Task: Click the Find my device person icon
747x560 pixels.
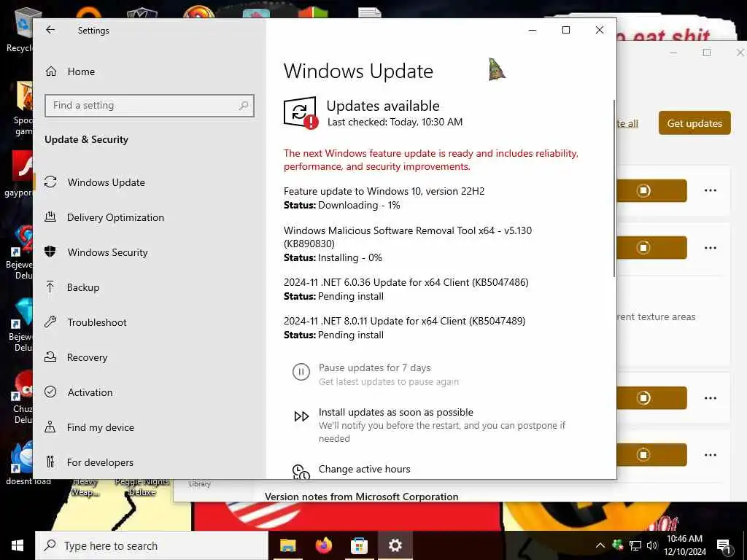Action: pos(50,427)
